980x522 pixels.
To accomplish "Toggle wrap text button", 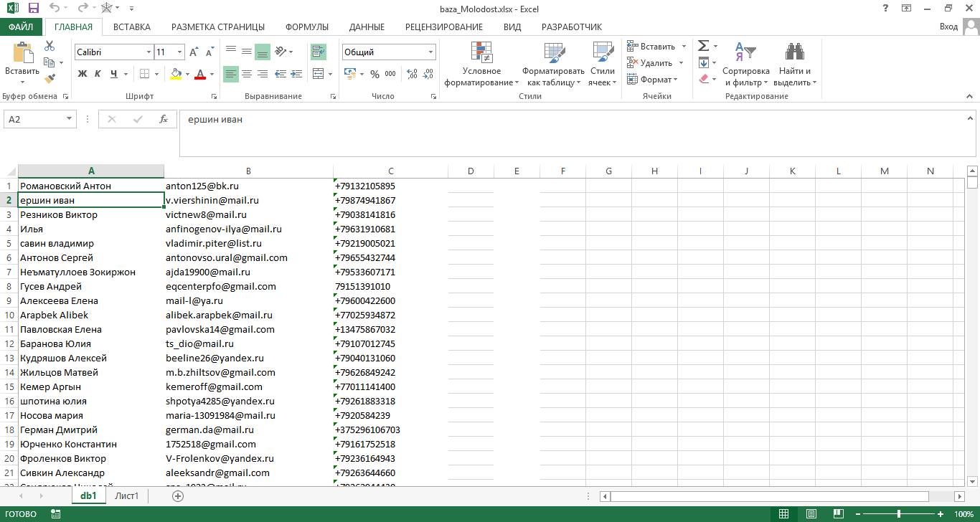I will tap(318, 52).
